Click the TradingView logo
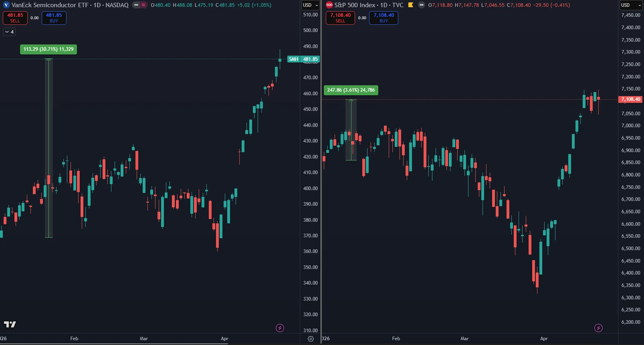 pos(10,324)
